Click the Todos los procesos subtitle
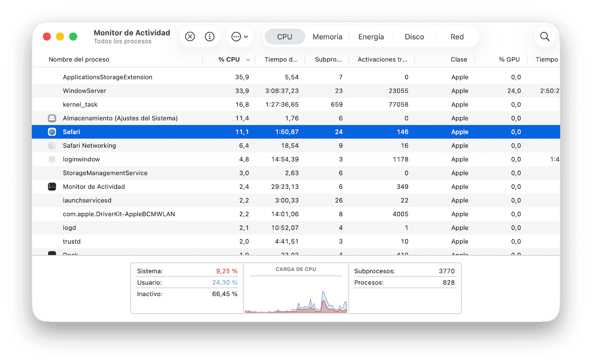The width and height of the screenshot is (592, 364). (x=122, y=41)
